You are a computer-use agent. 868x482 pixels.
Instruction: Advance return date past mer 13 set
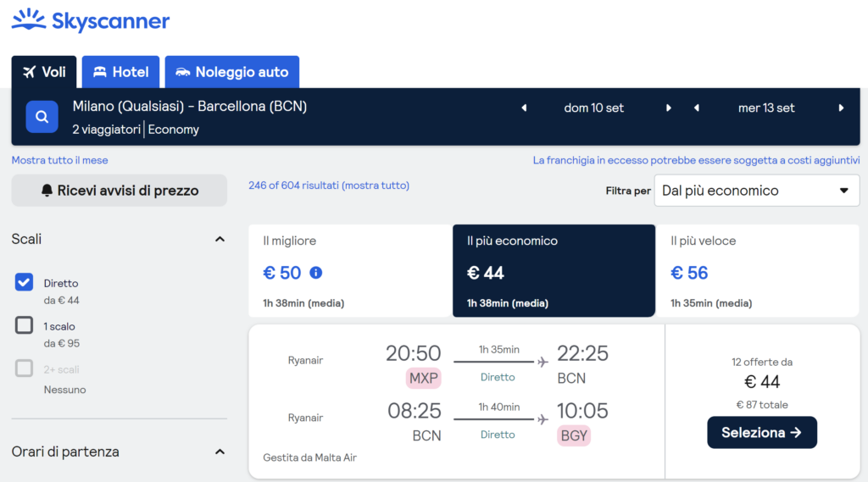841,108
